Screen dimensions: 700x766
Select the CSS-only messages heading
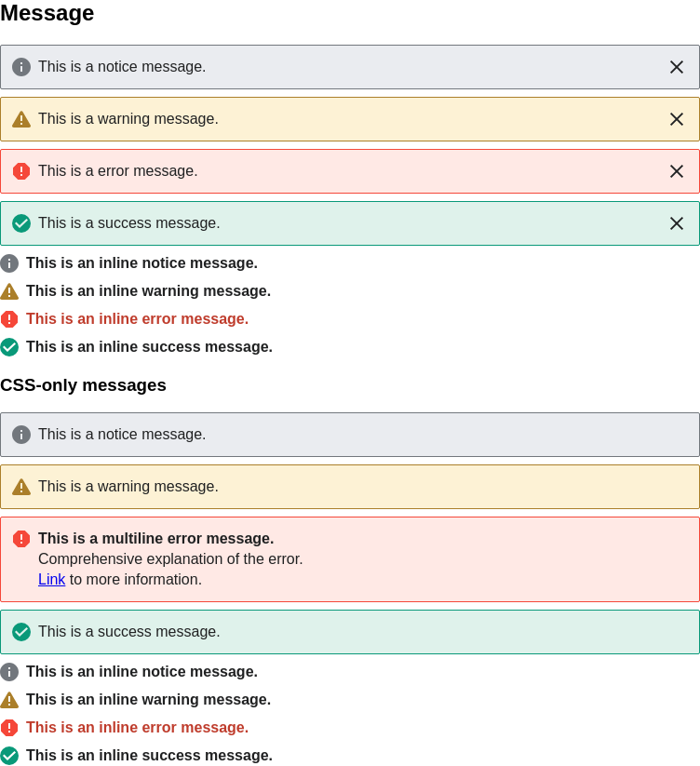coord(83,385)
